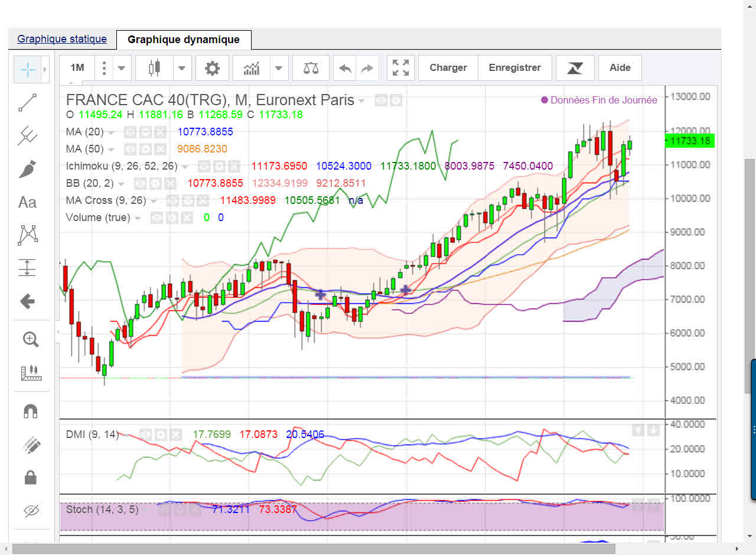Expand the MA (50) dropdown arrow

pyautogui.click(x=110, y=150)
